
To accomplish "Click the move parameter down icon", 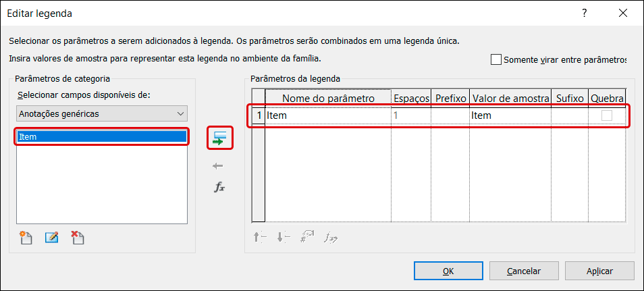I will tap(283, 237).
